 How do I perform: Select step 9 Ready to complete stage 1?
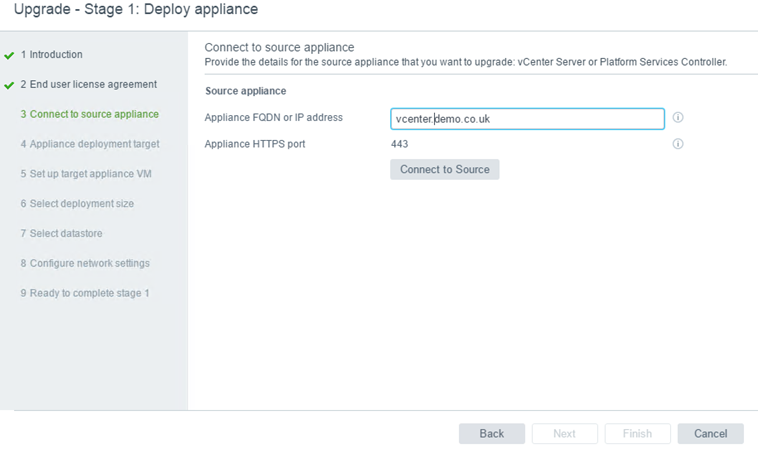85,293
